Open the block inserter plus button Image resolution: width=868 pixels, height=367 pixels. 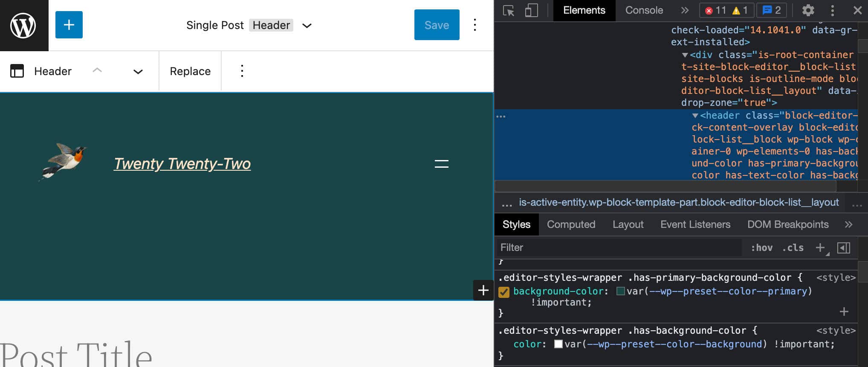click(x=69, y=25)
